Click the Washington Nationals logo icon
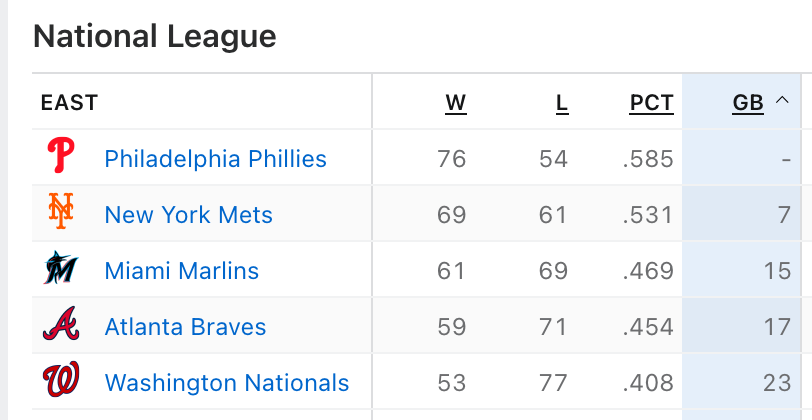812x420 pixels. pos(61,379)
